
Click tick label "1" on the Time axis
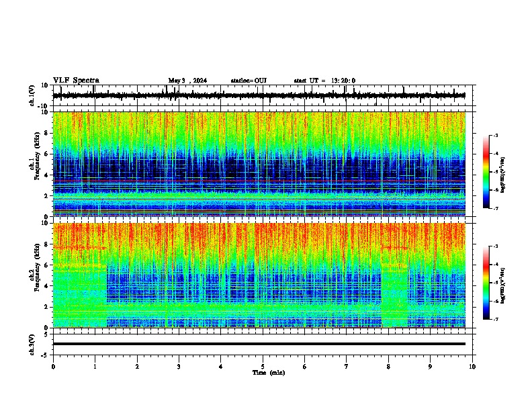pyautogui.click(x=95, y=367)
